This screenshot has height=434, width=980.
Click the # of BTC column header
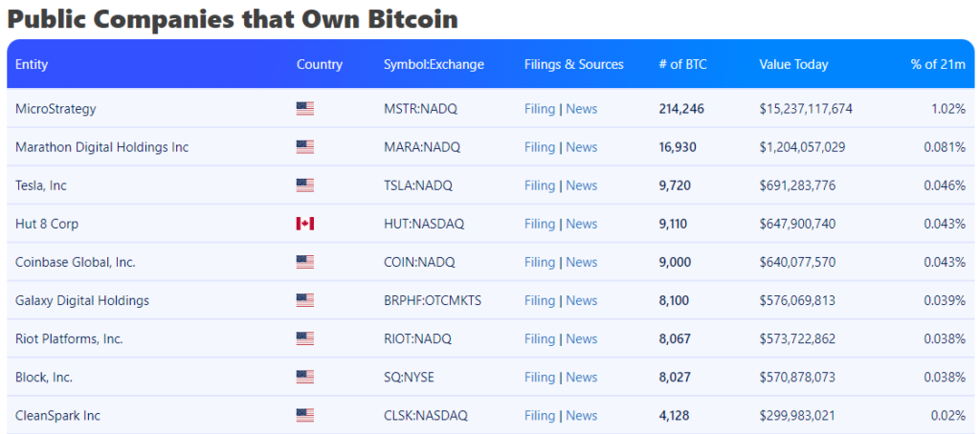(682, 64)
